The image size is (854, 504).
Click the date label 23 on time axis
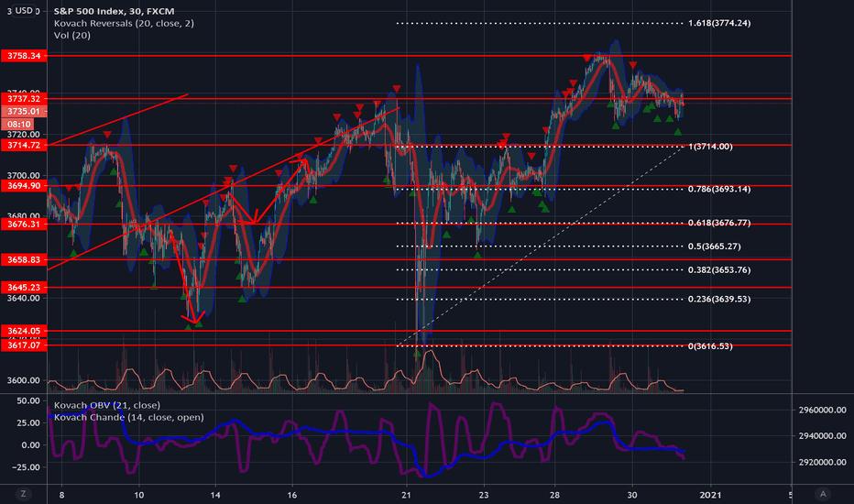(484, 495)
